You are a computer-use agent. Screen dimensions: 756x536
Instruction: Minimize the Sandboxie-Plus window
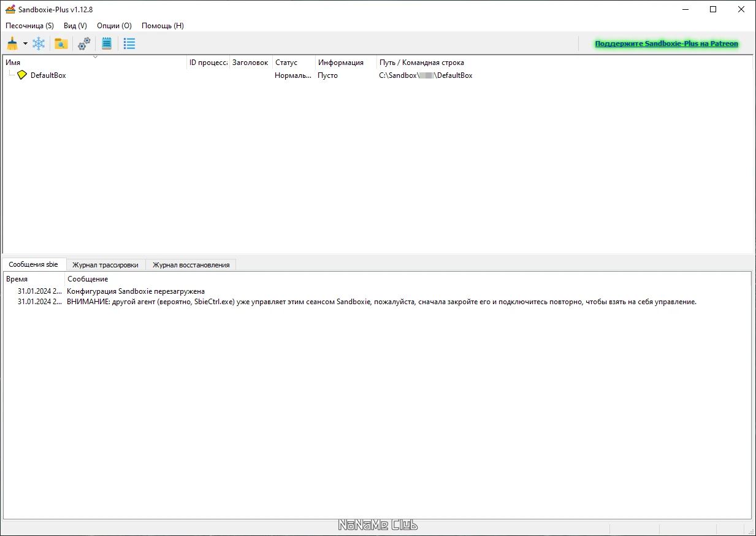(x=685, y=9)
